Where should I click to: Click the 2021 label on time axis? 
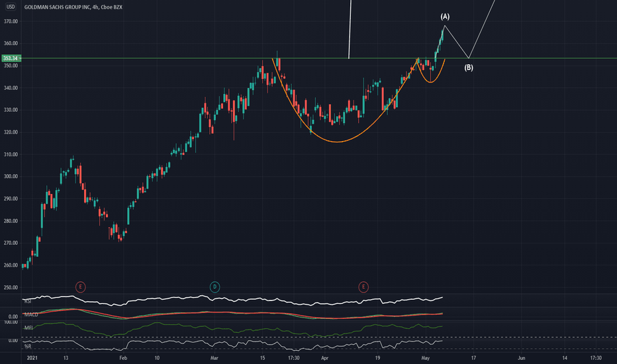(32, 357)
